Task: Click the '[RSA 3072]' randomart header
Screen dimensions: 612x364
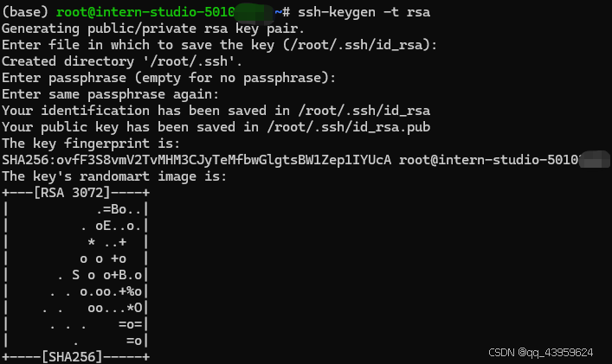Action: click(x=72, y=193)
